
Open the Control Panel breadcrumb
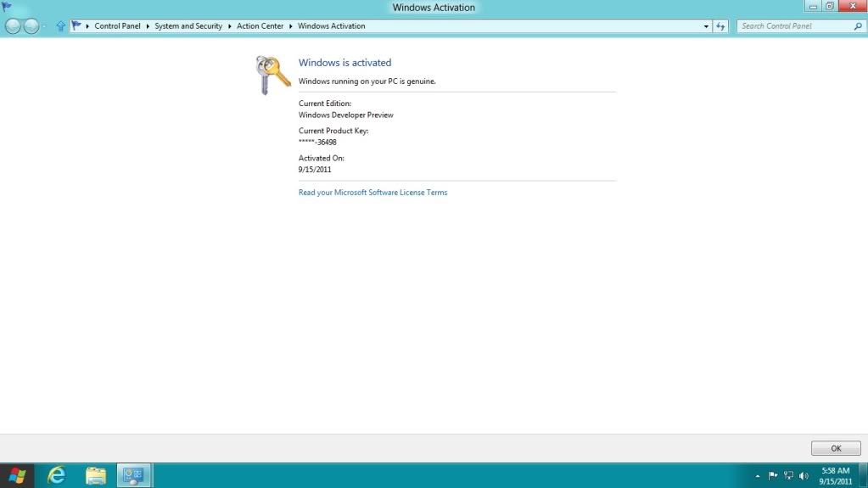(x=117, y=26)
